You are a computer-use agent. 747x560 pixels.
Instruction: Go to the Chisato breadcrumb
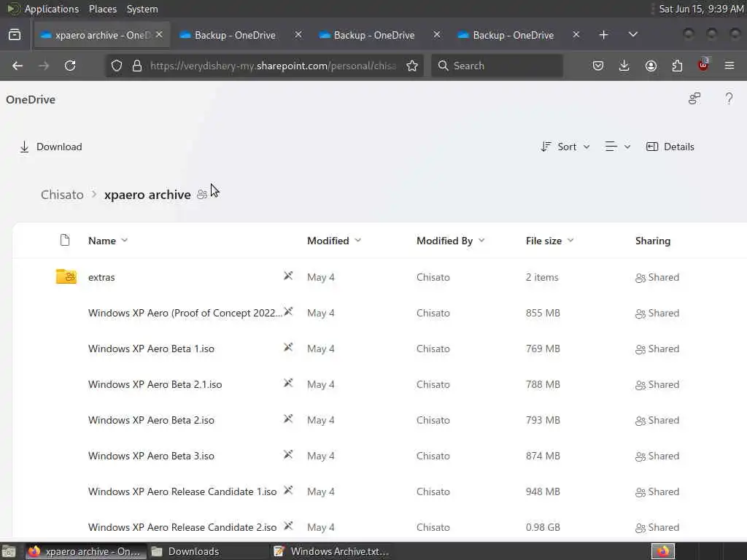62,195
